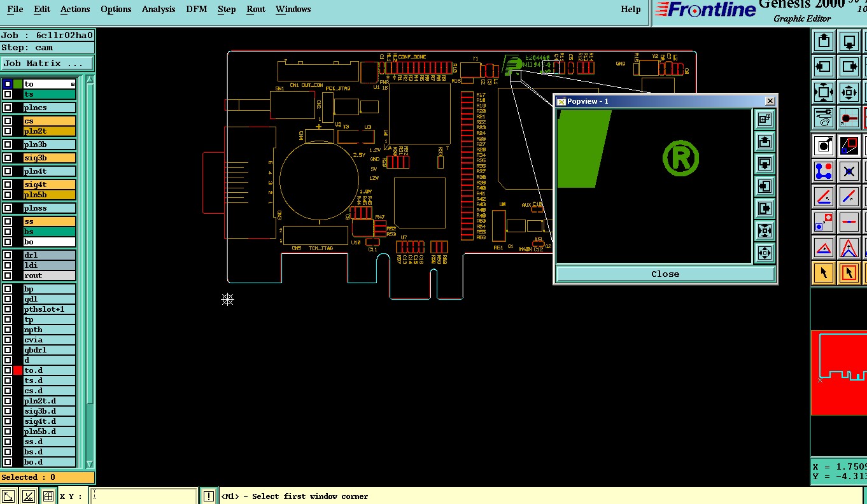This screenshot has width=867, height=504.
Task: Open the Job Matrix button
Action: (47, 63)
